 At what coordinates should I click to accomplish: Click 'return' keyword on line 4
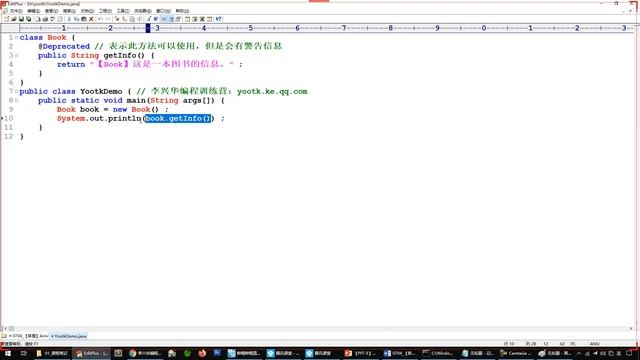(x=71, y=64)
